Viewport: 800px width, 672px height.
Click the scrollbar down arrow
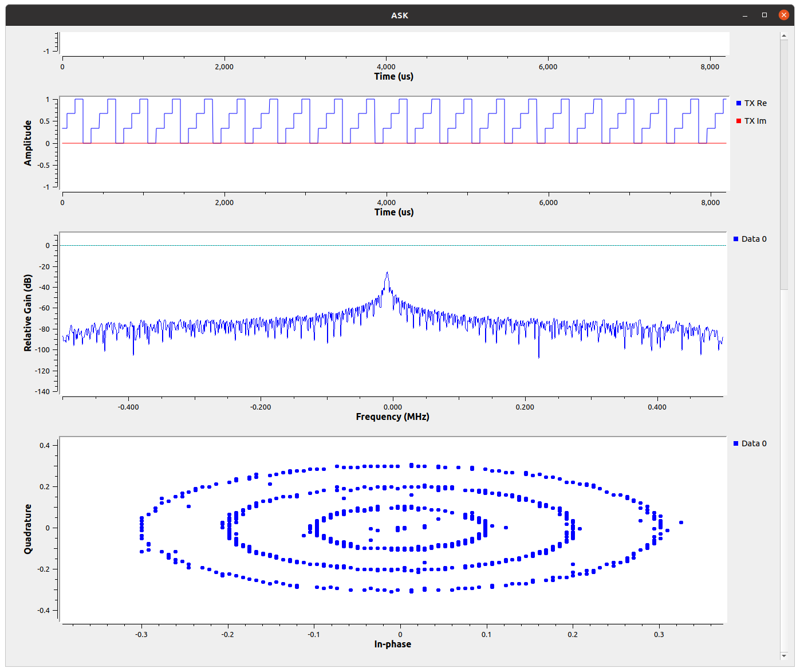click(x=784, y=655)
